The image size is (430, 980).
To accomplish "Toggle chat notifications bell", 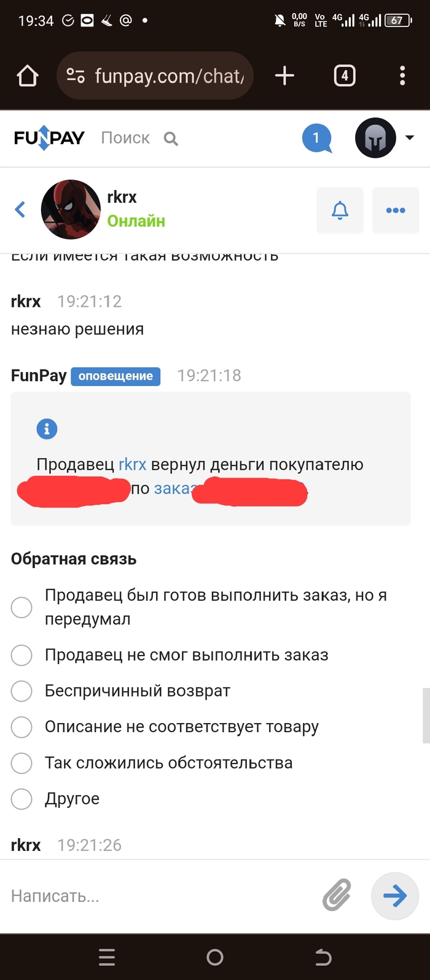I will tap(340, 210).
